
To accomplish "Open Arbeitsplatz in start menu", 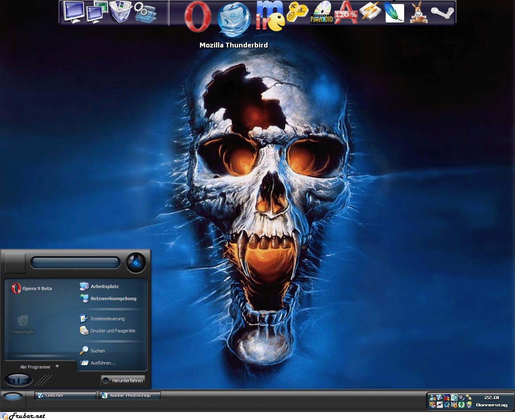I will [99, 286].
